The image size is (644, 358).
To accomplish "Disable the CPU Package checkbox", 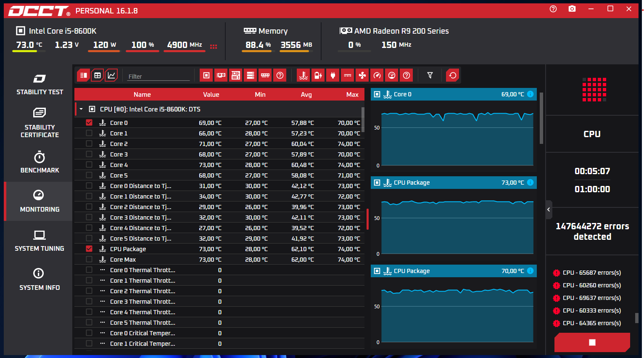I will (x=89, y=249).
